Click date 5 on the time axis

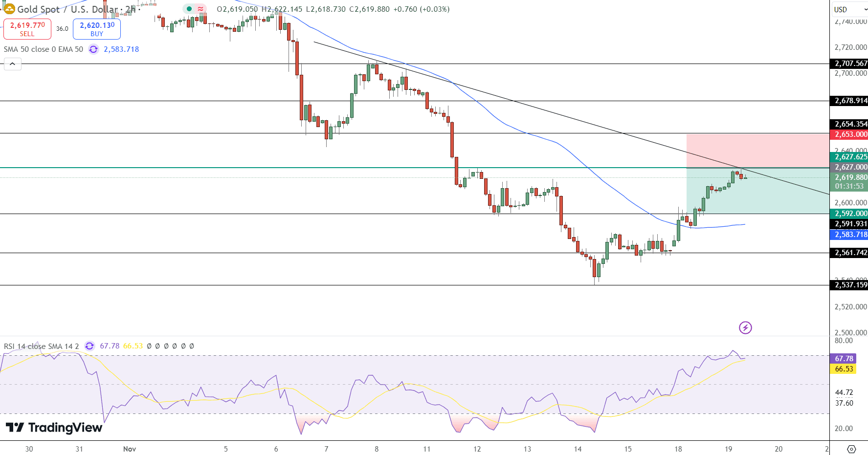tap(226, 449)
